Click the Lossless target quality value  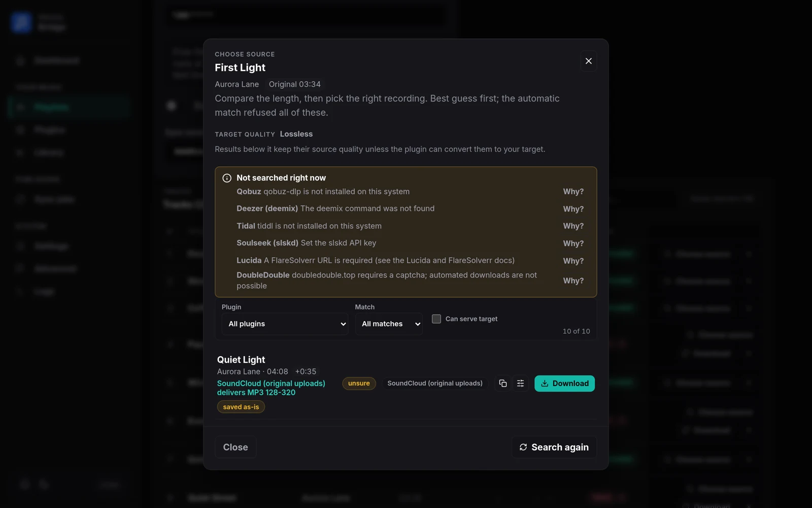tap(296, 134)
